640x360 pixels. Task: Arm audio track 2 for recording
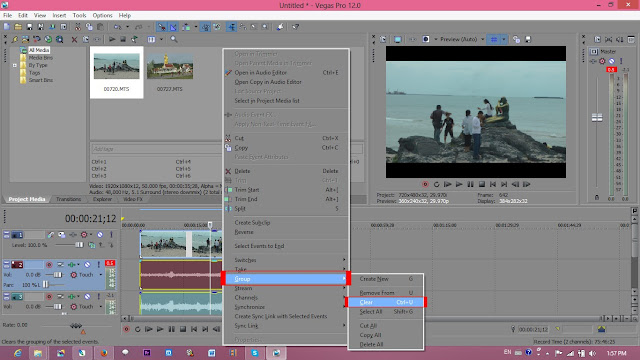[49, 264]
